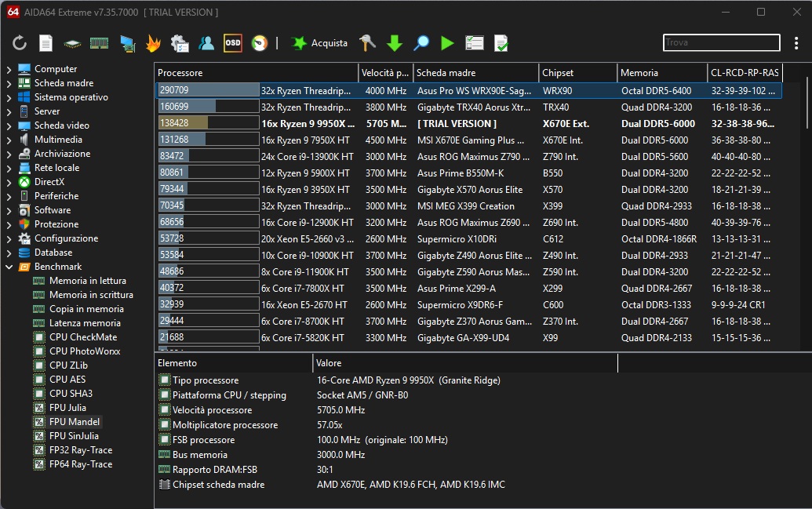Select Configurazione in the sidebar
812x509 pixels.
click(x=66, y=238)
